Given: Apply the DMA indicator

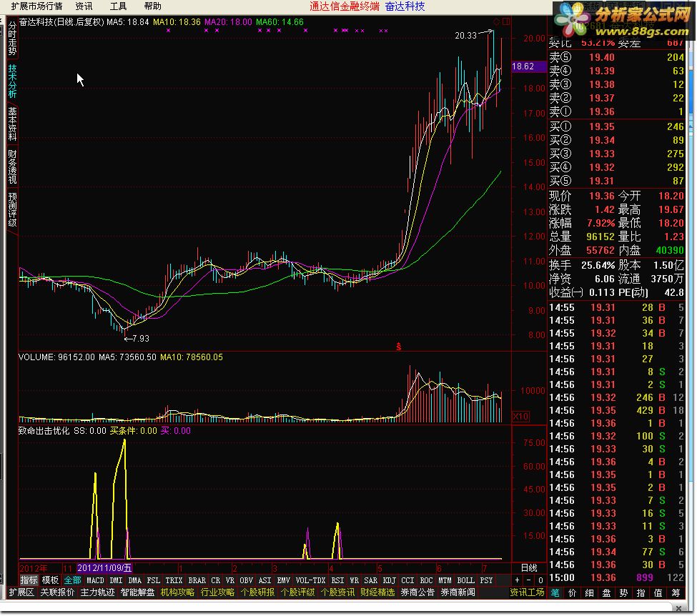Looking at the screenshot, I should (x=134, y=580).
